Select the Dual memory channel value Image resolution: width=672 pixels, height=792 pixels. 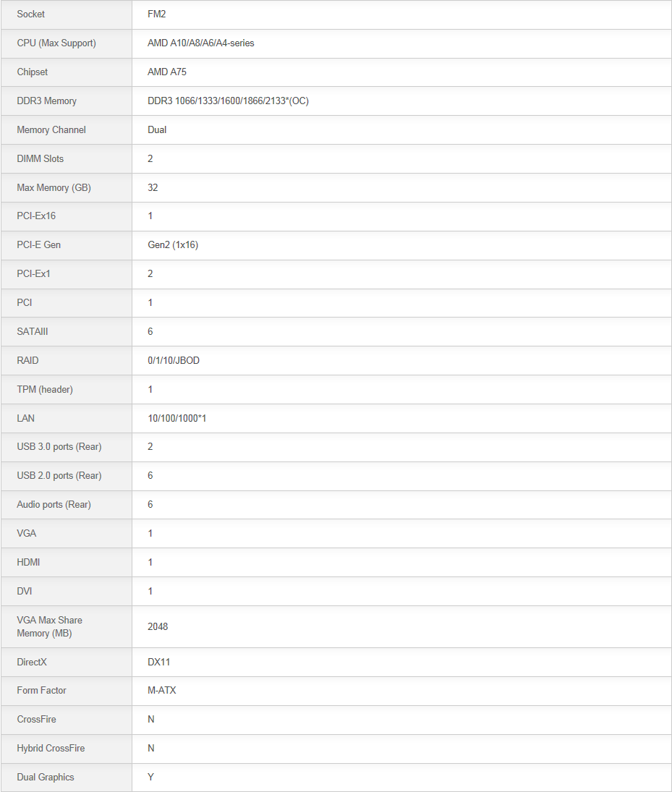tap(157, 129)
